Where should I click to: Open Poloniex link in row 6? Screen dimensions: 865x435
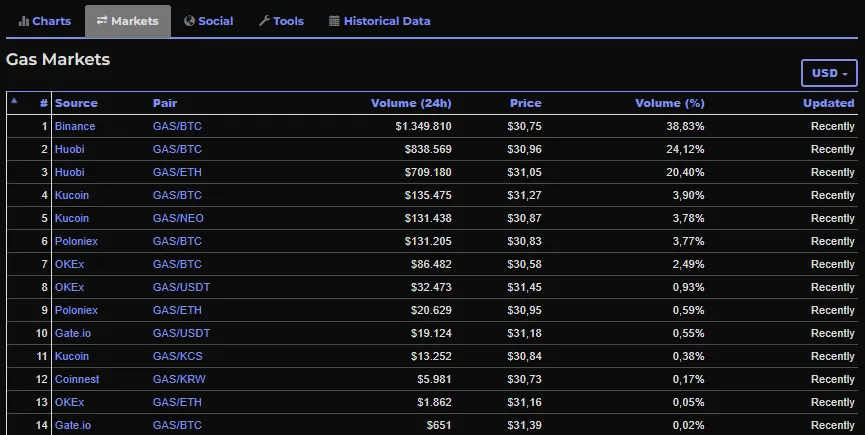coord(76,241)
